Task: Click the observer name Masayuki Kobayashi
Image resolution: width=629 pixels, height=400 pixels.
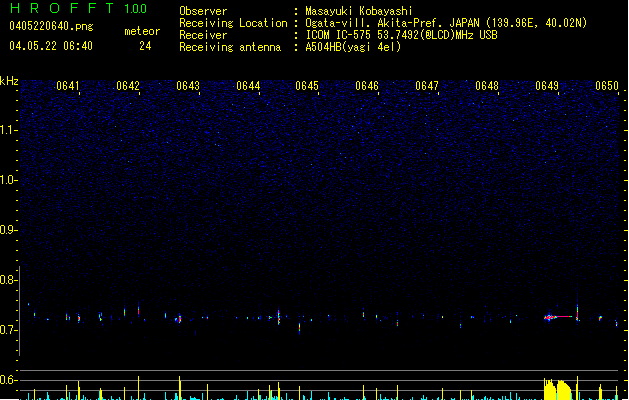Action: click(359, 11)
